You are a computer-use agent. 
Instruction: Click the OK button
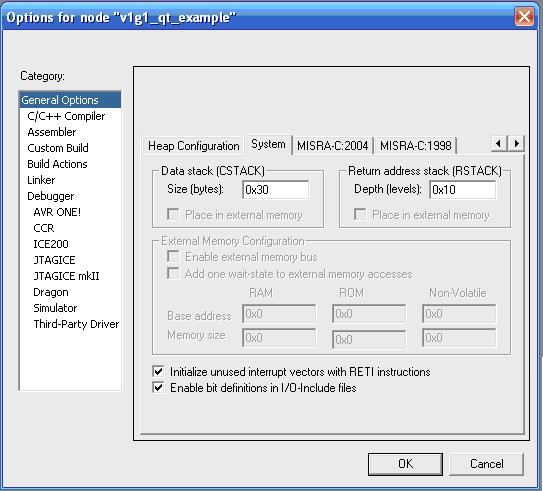click(405, 464)
